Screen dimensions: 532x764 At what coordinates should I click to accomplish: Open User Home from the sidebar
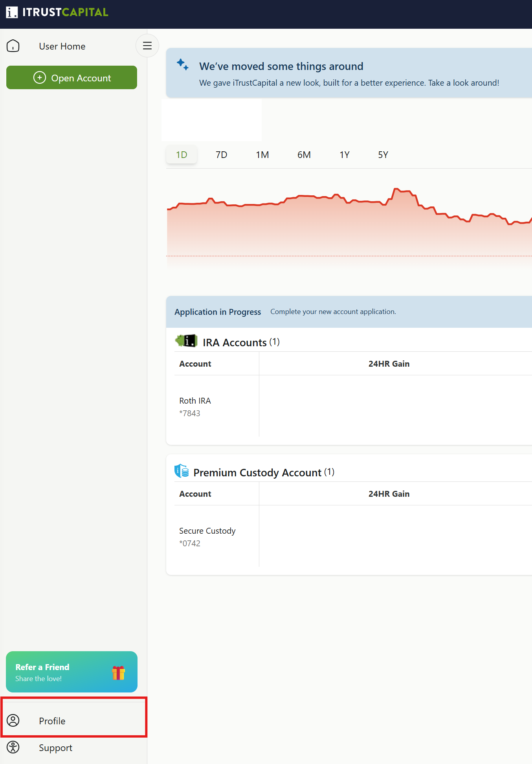(62, 46)
